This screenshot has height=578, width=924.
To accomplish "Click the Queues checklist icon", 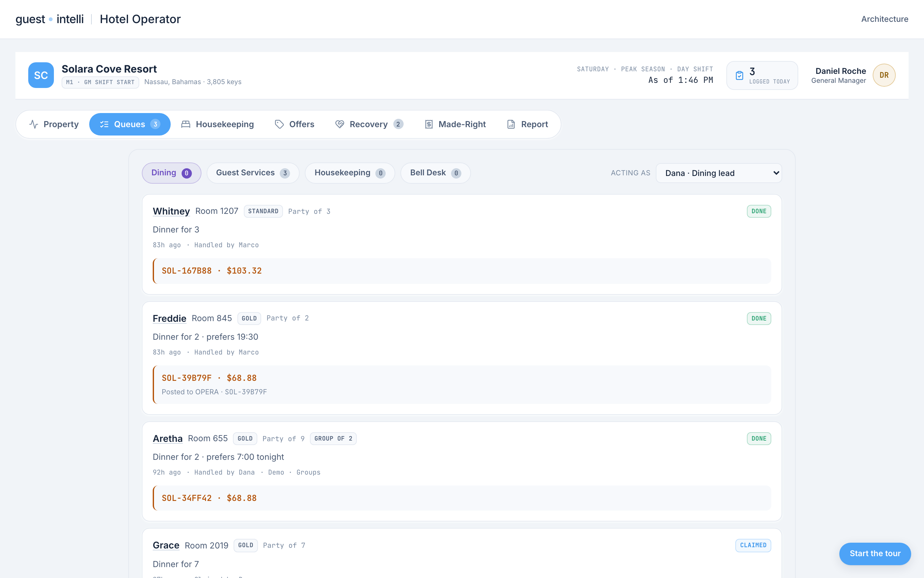I will tap(104, 124).
